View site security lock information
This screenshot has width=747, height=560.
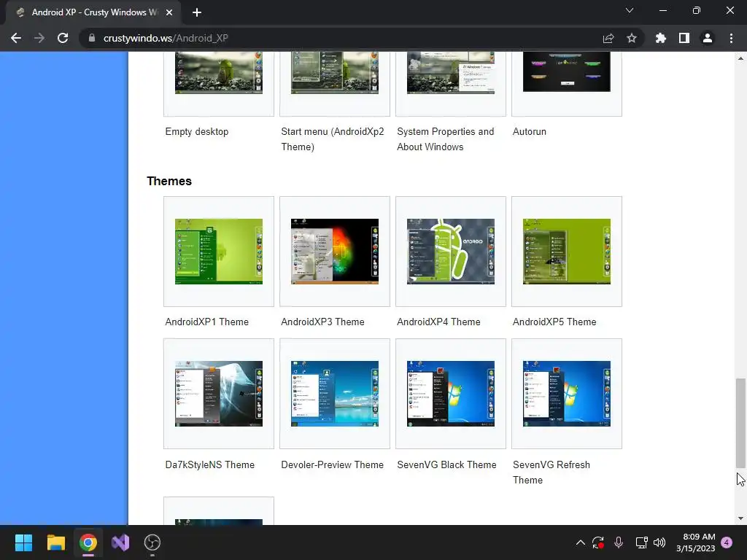(92, 38)
